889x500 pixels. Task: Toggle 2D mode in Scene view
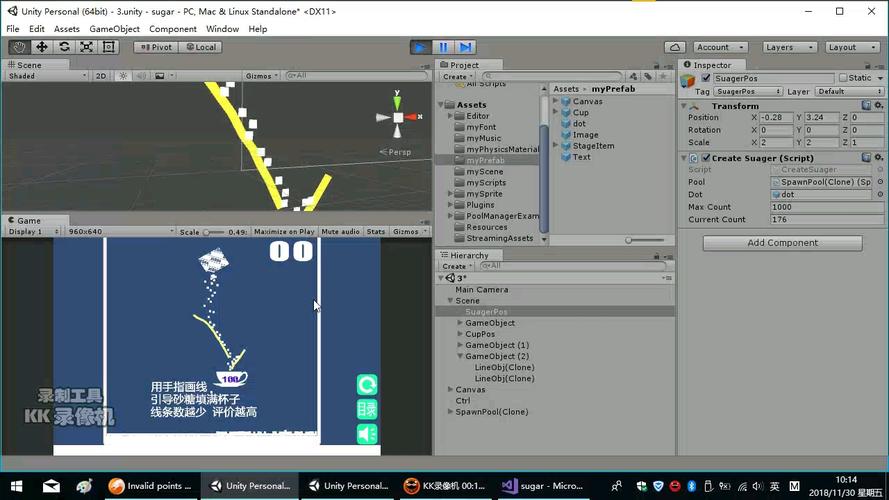(101, 76)
